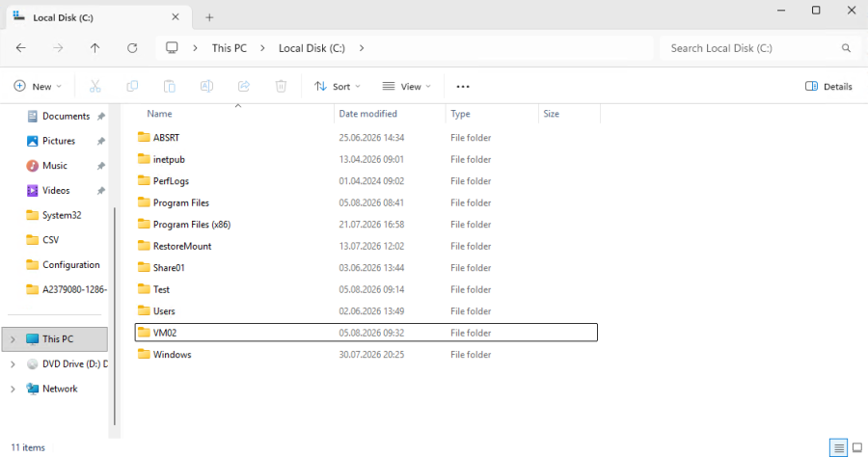Select the inetpub folder icon

pyautogui.click(x=144, y=159)
